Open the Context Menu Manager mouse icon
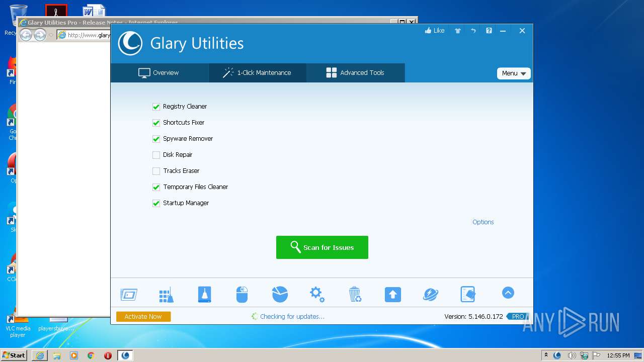This screenshot has height=362, width=644. tap(242, 294)
